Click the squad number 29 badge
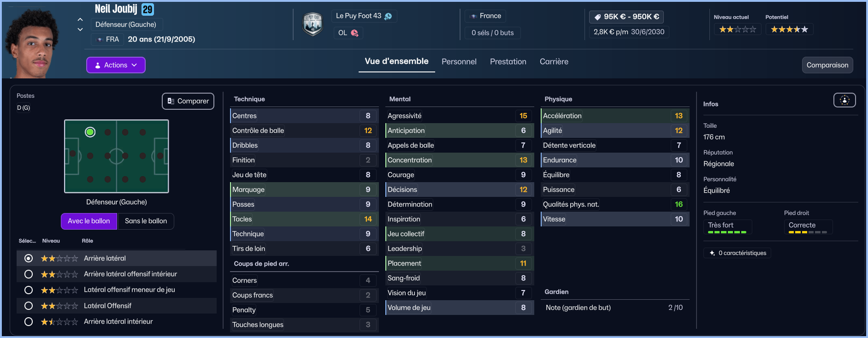Viewport: 868px width, 338px height. 148,9
